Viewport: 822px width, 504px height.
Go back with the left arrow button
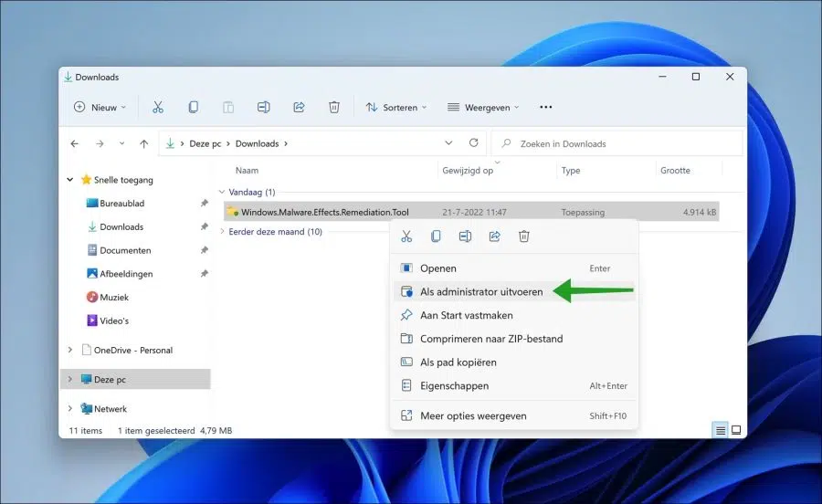[x=75, y=143]
